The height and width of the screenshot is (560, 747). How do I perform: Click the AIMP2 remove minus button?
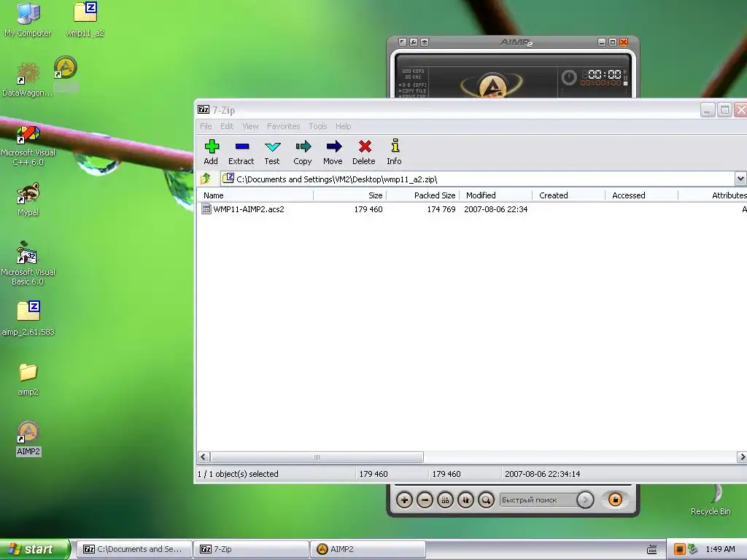pos(425,500)
